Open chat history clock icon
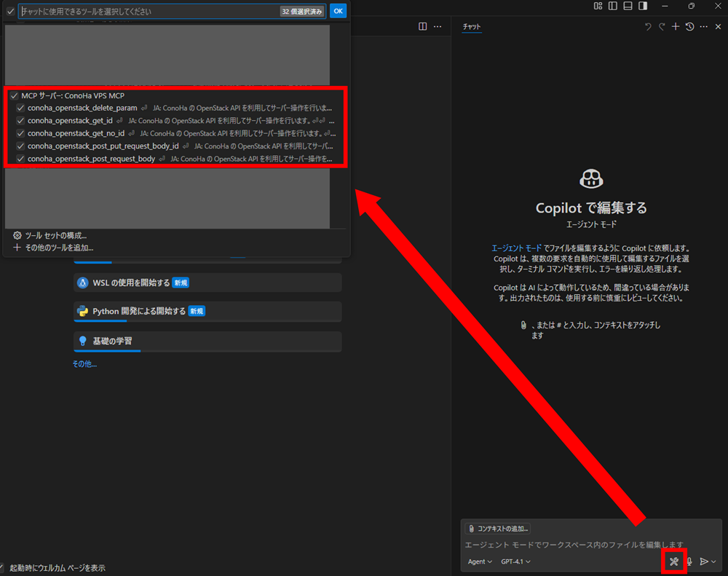Viewport: 728px width, 576px height. [x=689, y=27]
